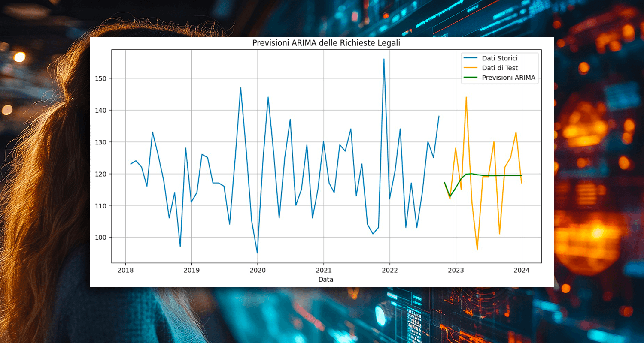
Task: Click the tallest orange peak of test data
Action: coord(466,97)
